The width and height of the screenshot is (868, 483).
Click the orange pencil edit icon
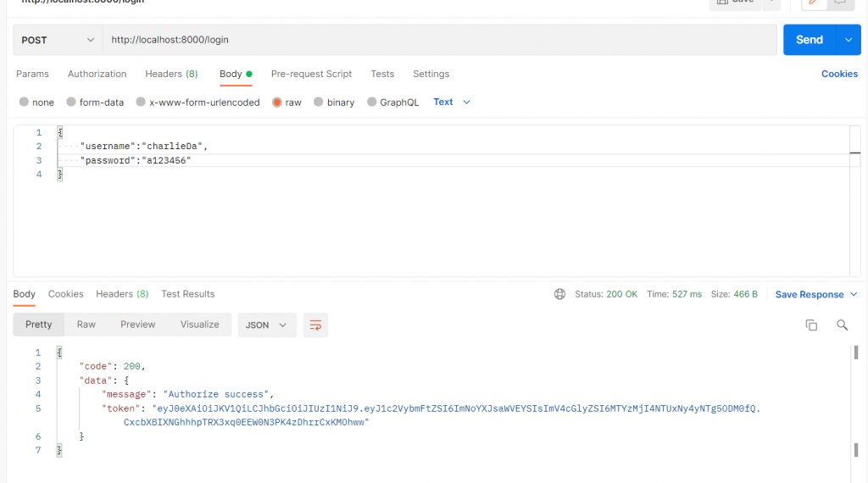[x=813, y=3]
